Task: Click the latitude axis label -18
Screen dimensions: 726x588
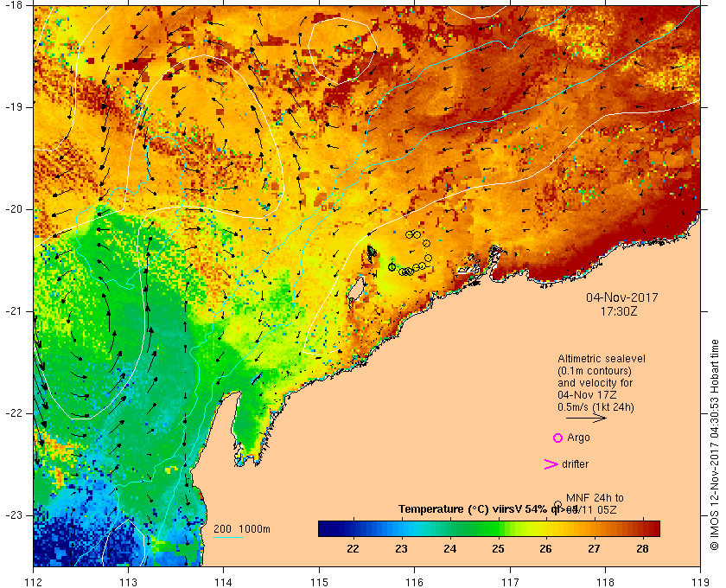Action: point(12,5)
